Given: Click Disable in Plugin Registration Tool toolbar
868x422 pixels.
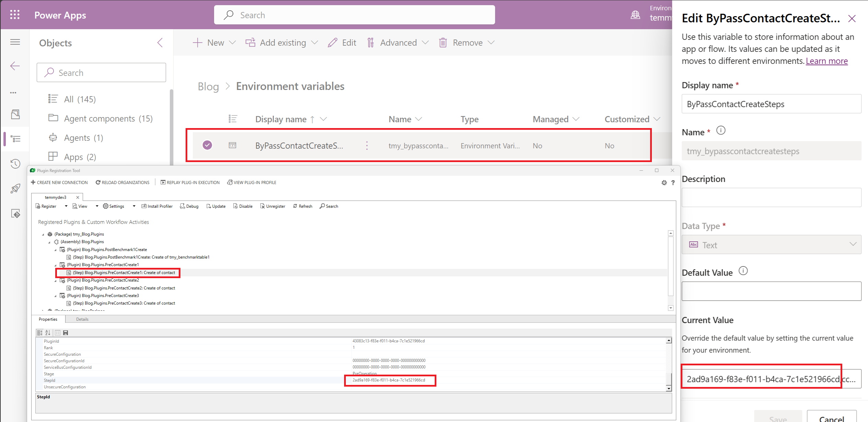Looking at the screenshot, I should pos(243,206).
